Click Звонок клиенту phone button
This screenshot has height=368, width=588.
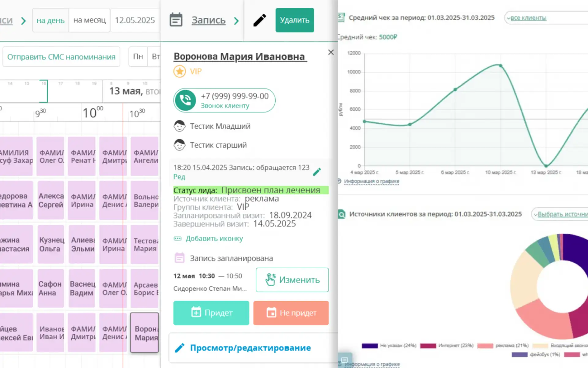click(224, 100)
